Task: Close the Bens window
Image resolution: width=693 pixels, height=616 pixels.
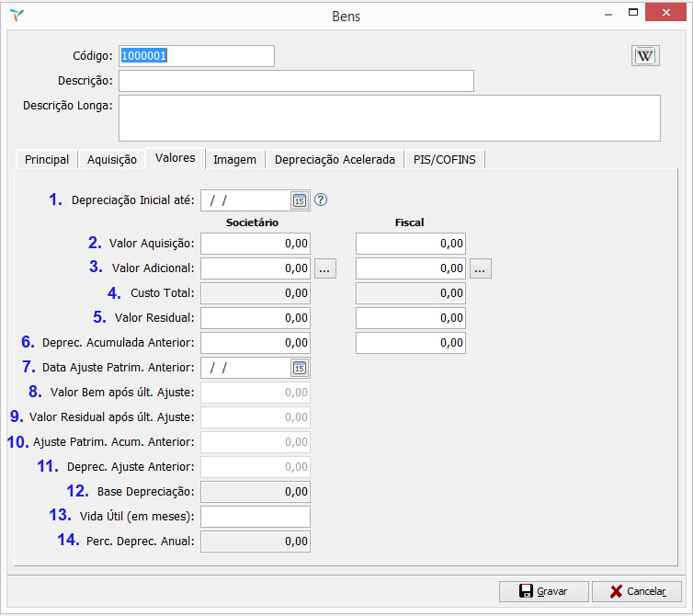Action: (665, 12)
